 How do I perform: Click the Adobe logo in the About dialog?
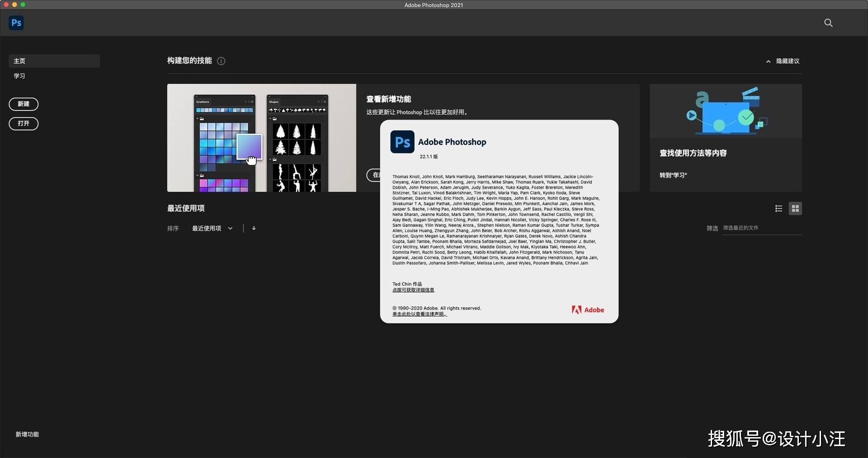pos(588,310)
